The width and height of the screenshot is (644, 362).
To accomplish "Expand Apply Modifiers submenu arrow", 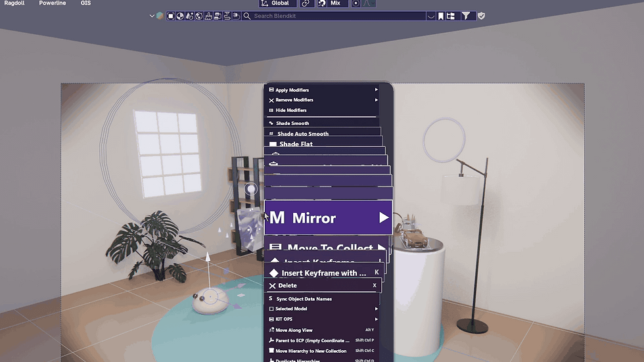I will tap(376, 89).
